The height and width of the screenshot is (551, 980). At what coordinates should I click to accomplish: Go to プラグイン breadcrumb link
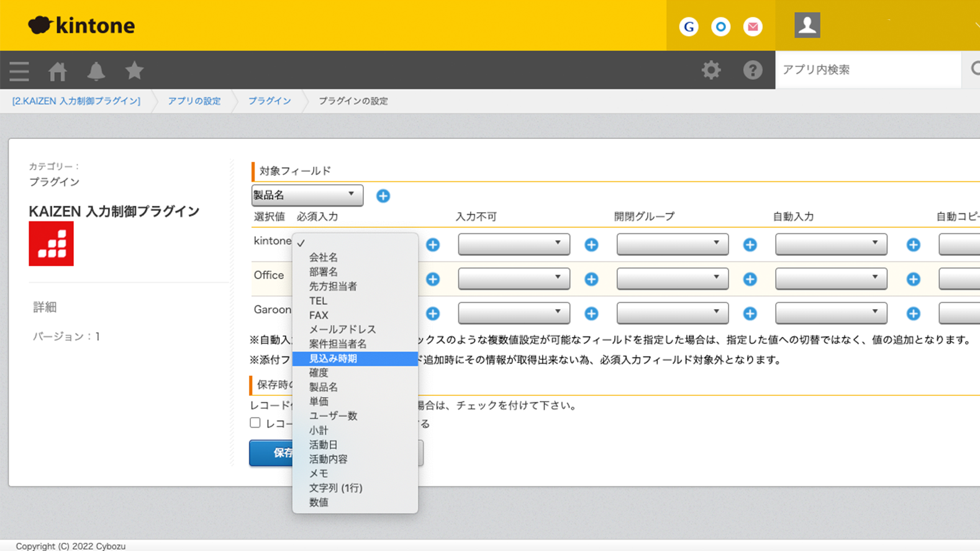tap(270, 101)
